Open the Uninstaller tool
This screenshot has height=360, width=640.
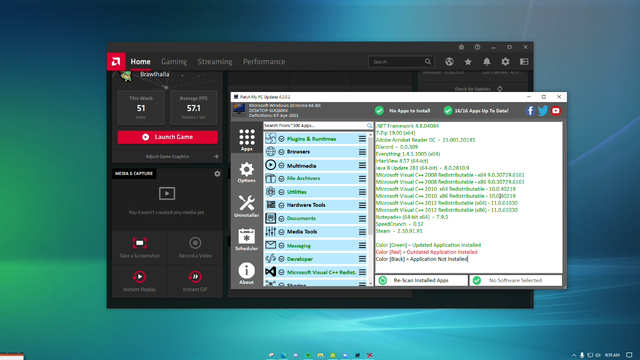[x=247, y=206]
